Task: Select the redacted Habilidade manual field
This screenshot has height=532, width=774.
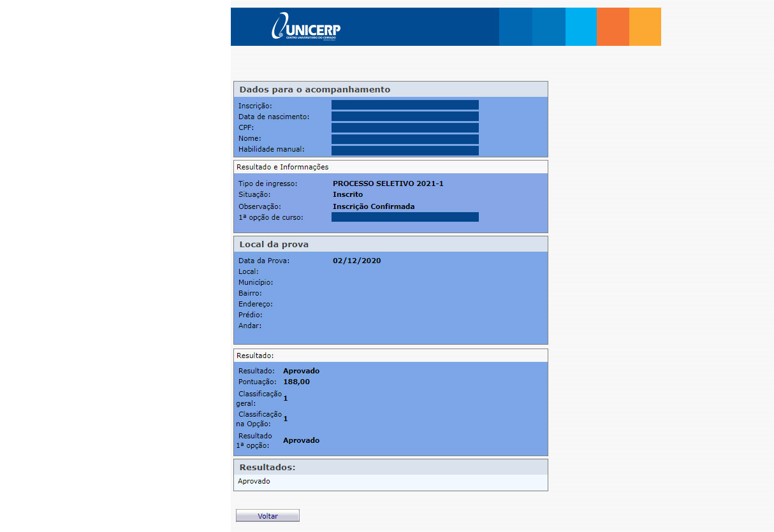Action: pos(405,150)
